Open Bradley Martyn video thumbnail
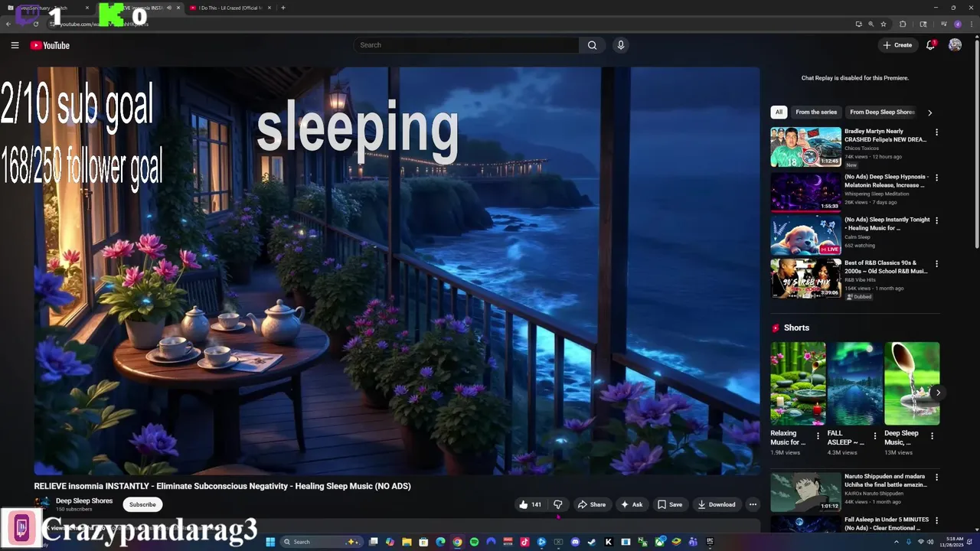 pos(805,147)
